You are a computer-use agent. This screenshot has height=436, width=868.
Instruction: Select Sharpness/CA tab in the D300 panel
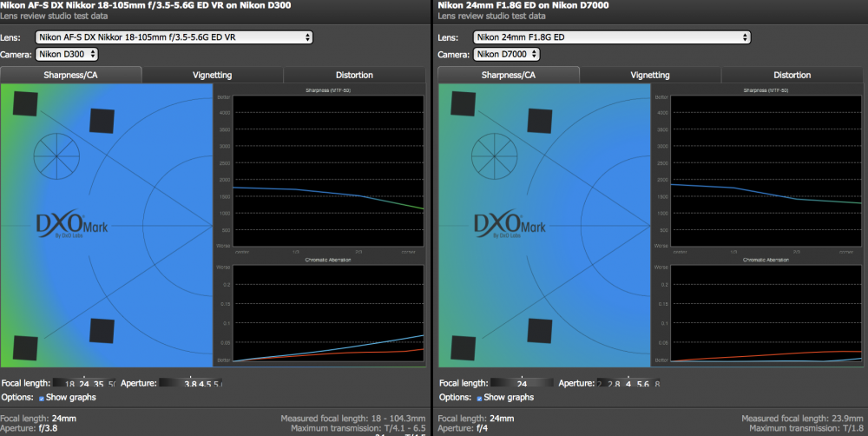(x=71, y=75)
